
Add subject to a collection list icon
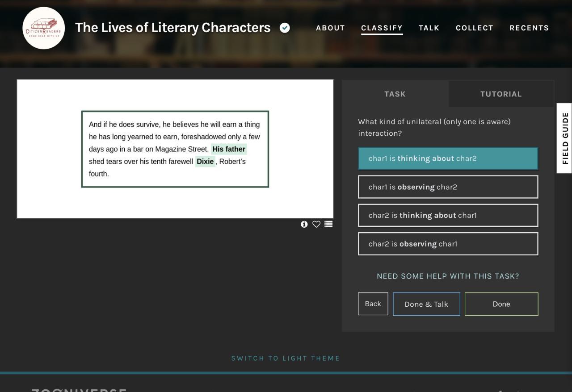[328, 224]
